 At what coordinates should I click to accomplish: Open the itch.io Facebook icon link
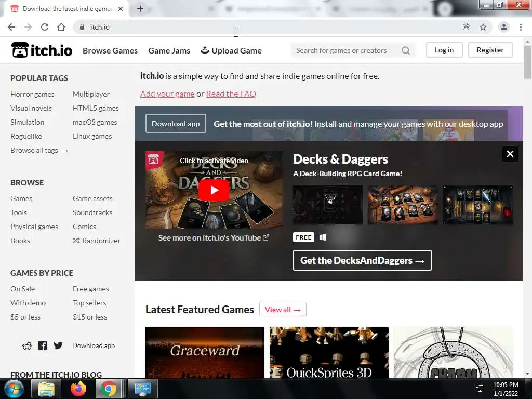tap(43, 345)
